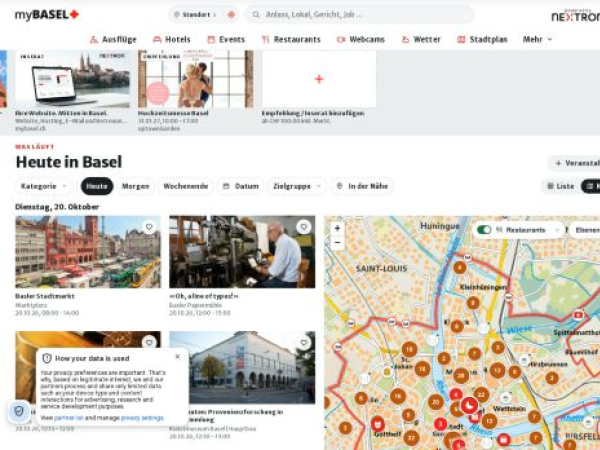Click the Basler Stadtmarkt title
Viewport: 600px width, 450px height.
(45, 296)
